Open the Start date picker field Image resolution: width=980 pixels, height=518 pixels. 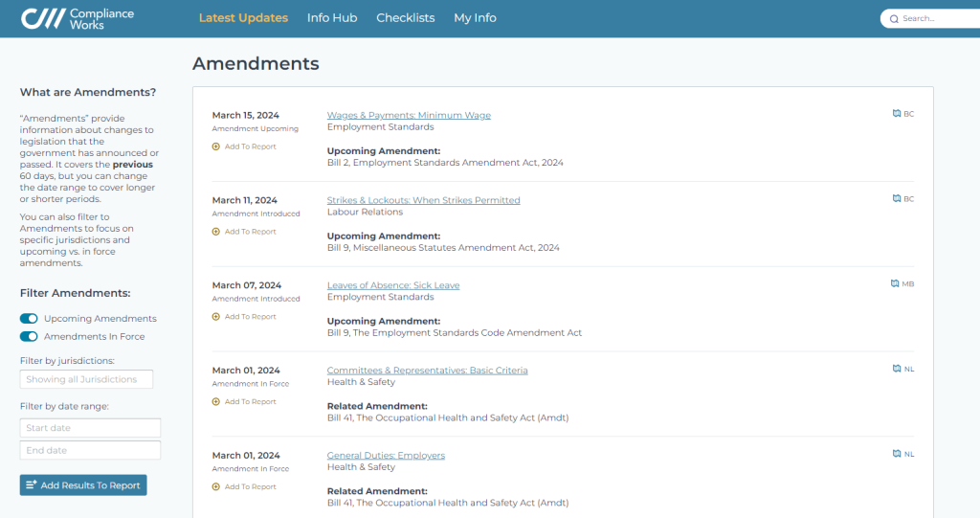[90, 428]
